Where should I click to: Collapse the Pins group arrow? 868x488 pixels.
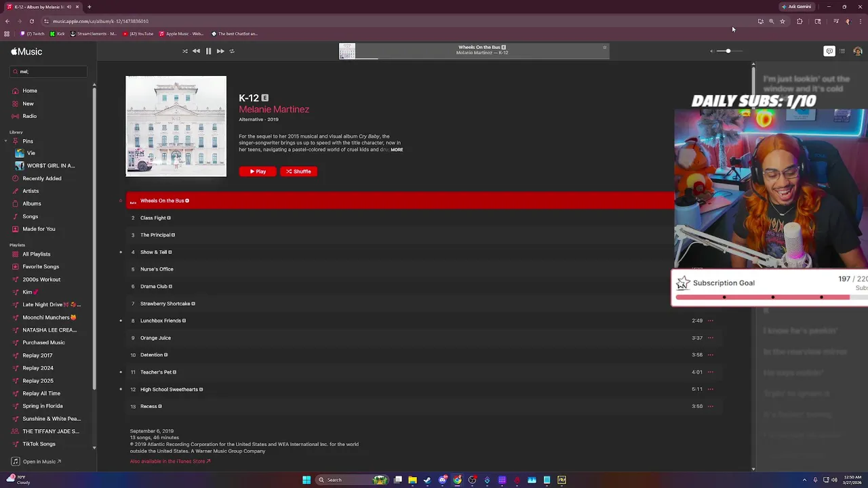pos(6,141)
